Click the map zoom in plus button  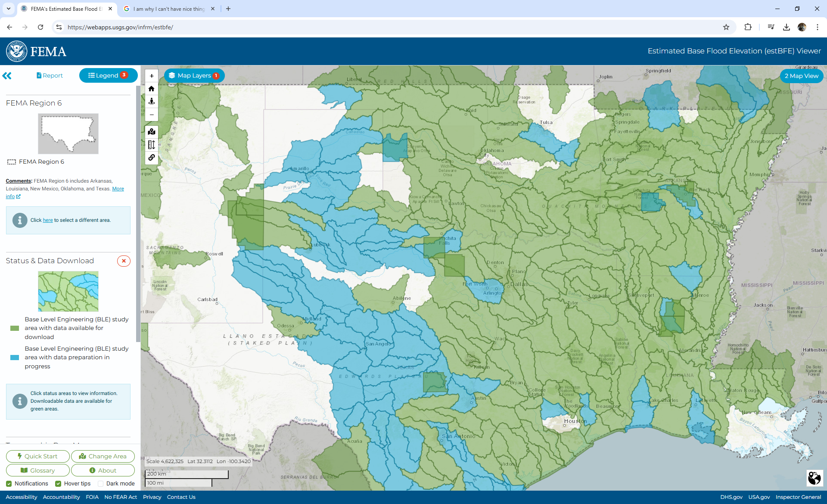point(152,76)
